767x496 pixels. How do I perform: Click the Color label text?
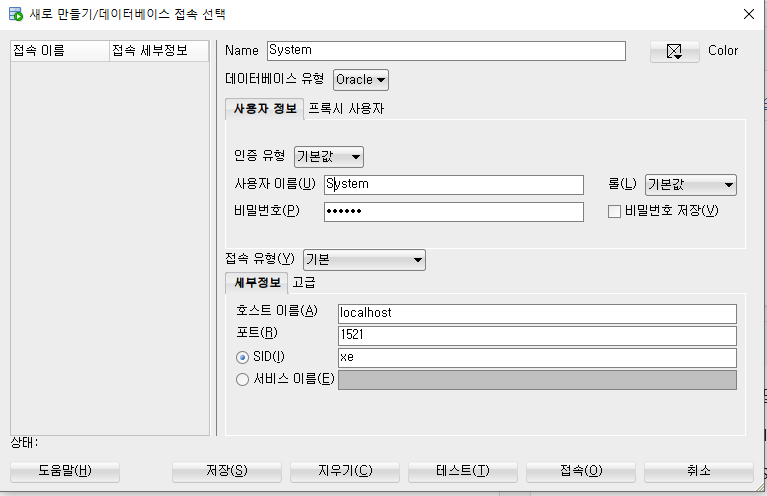tap(723, 51)
